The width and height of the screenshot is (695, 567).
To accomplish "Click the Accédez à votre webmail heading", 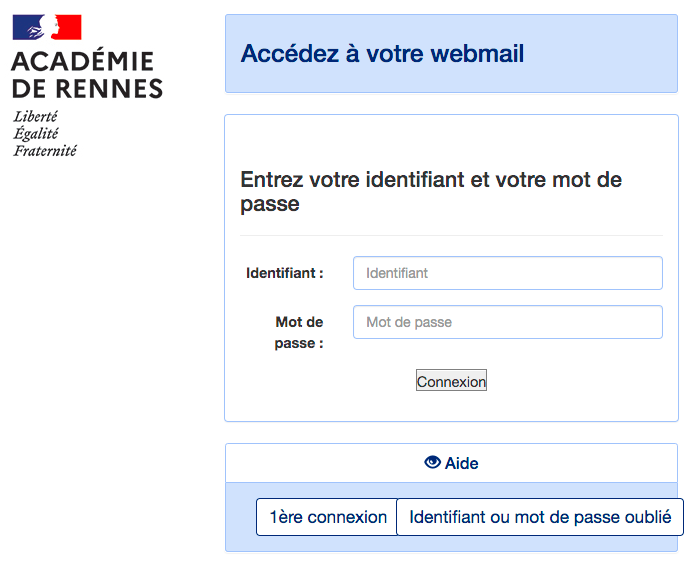I will [382, 54].
